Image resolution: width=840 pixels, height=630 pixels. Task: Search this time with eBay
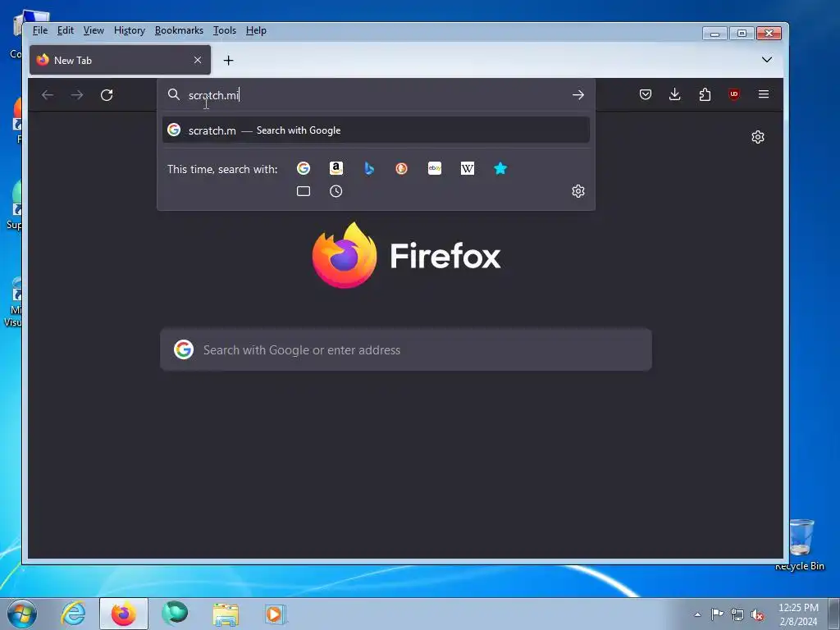[x=435, y=168]
